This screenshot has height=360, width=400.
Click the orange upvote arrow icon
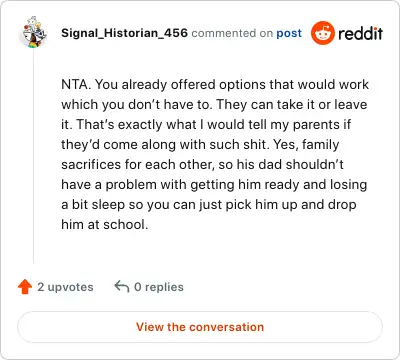[x=25, y=287]
